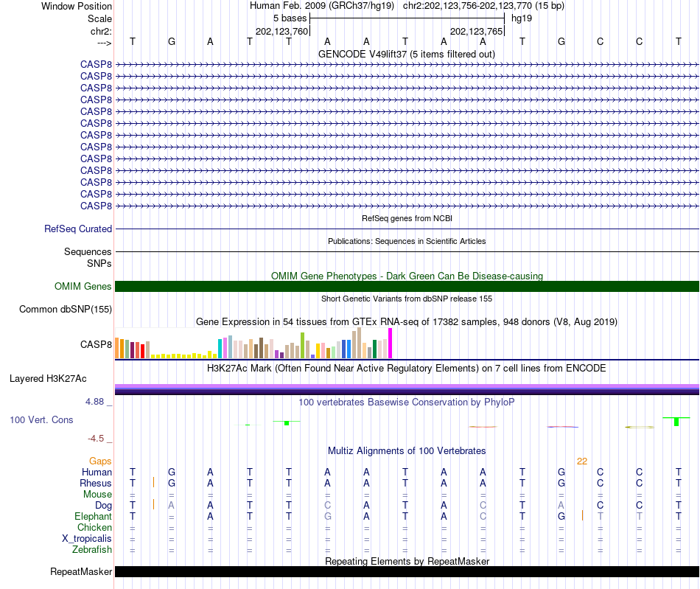Image resolution: width=700 pixels, height=589 pixels.
Task: Click the orange 22 gap count
Action: pos(582,461)
